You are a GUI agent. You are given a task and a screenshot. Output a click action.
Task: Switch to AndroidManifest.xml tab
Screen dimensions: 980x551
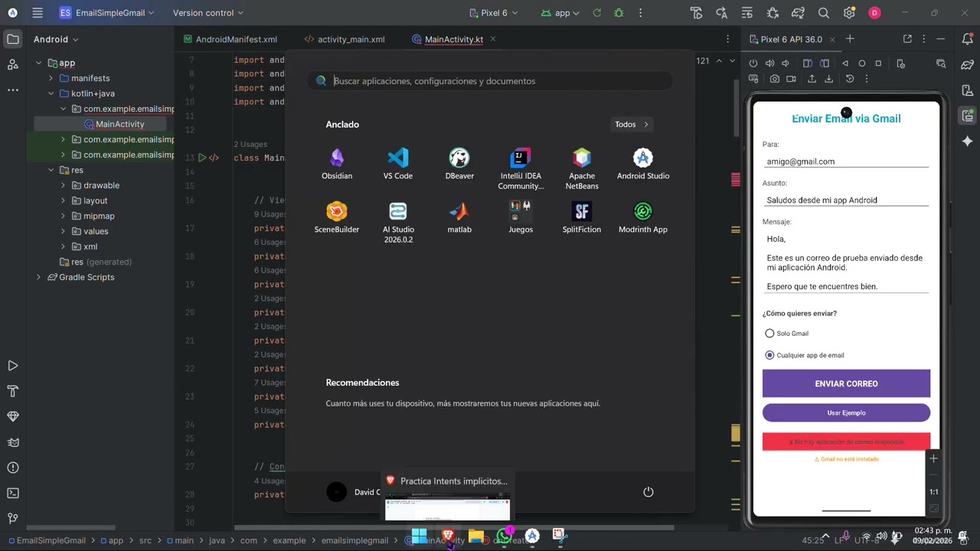click(231, 39)
